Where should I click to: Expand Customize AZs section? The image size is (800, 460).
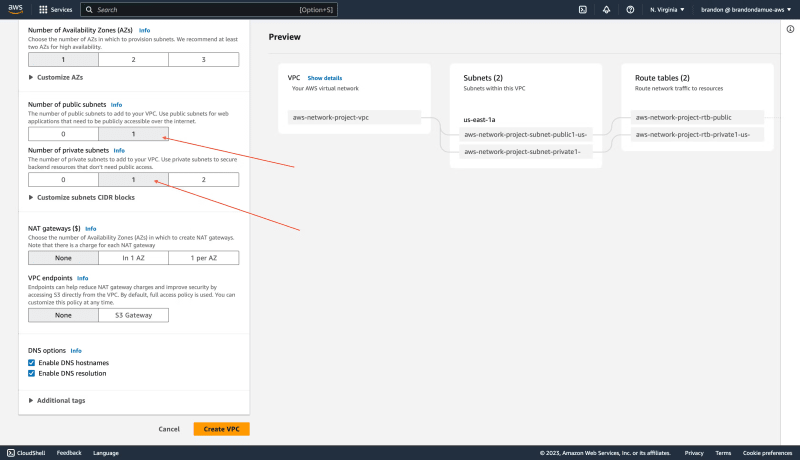[56, 78]
